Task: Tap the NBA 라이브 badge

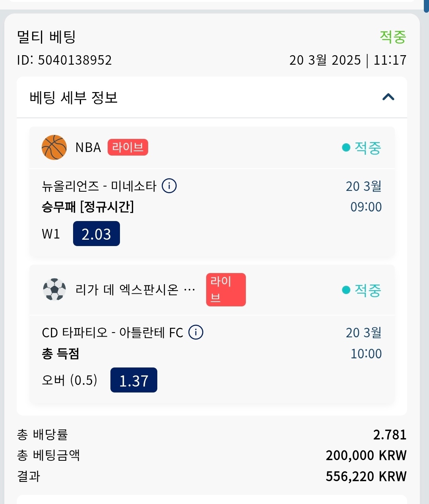Action: click(x=128, y=147)
